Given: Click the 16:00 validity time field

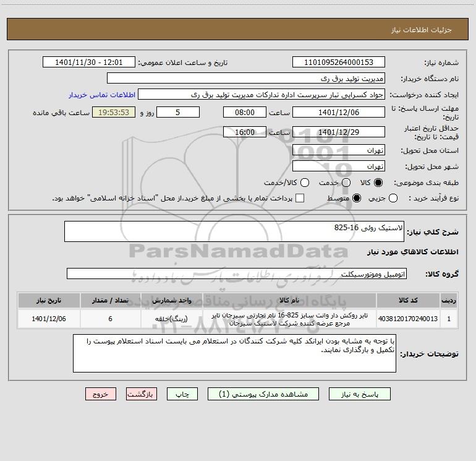Looking at the screenshot, I should [x=245, y=132].
